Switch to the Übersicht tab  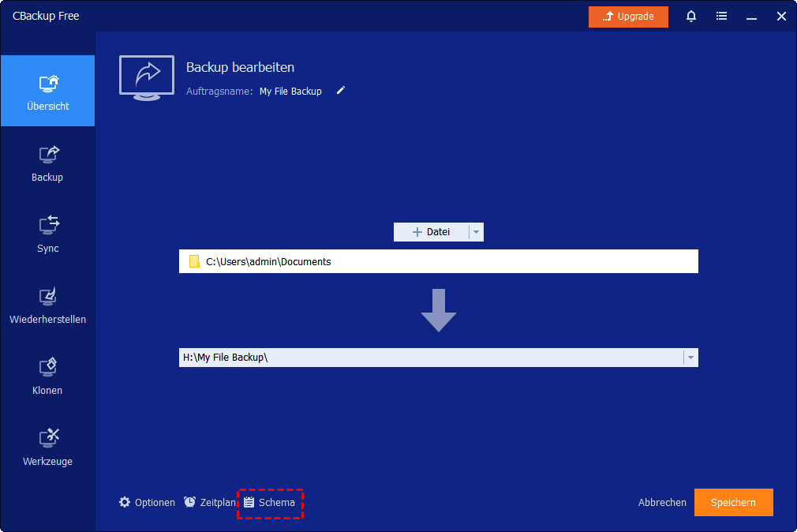(x=47, y=92)
